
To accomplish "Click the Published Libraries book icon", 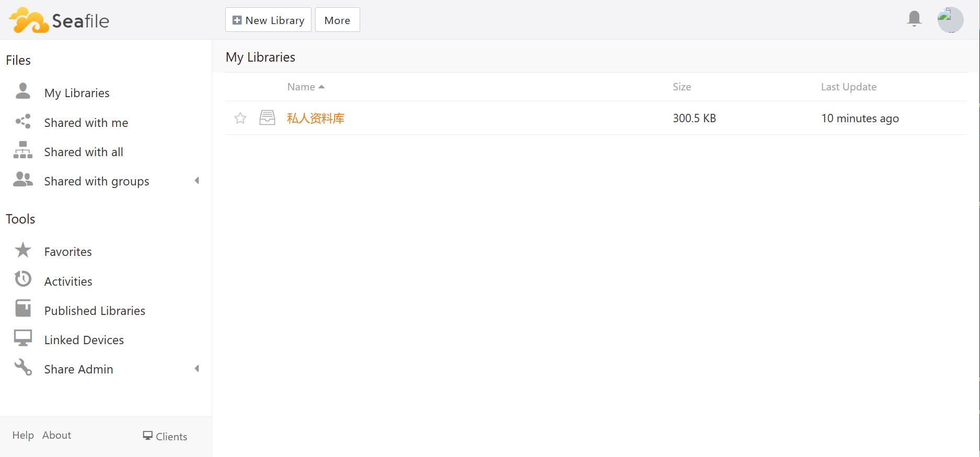I will (x=23, y=308).
